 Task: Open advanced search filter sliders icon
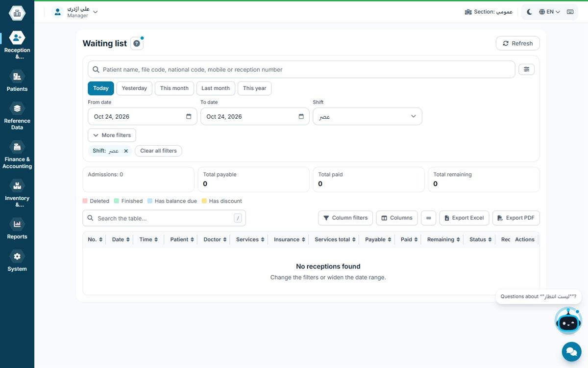(x=527, y=69)
